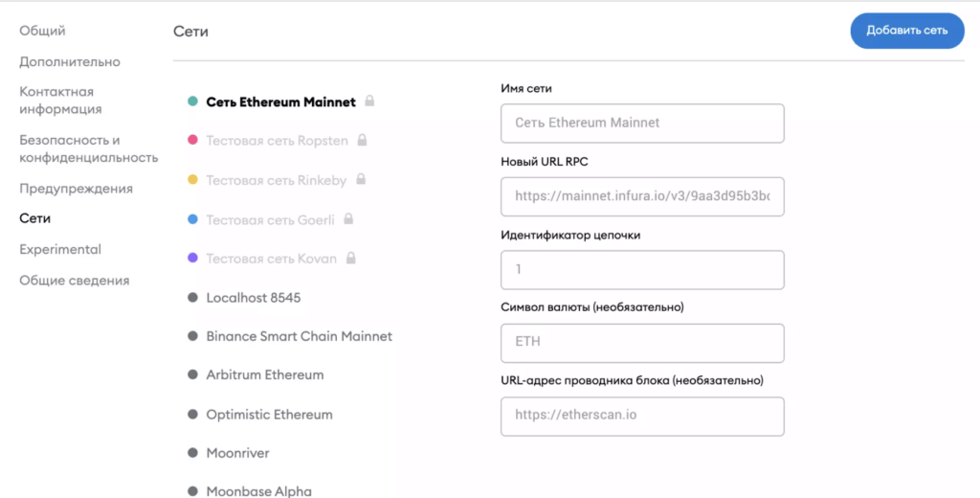
Task: Click the lock icon next to Rinkeby
Action: 362,180
